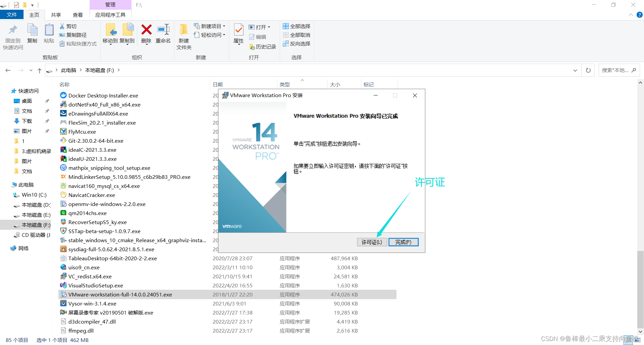
Task: Click the idealC-2021.3.3.exe icon
Action: coord(63,149)
